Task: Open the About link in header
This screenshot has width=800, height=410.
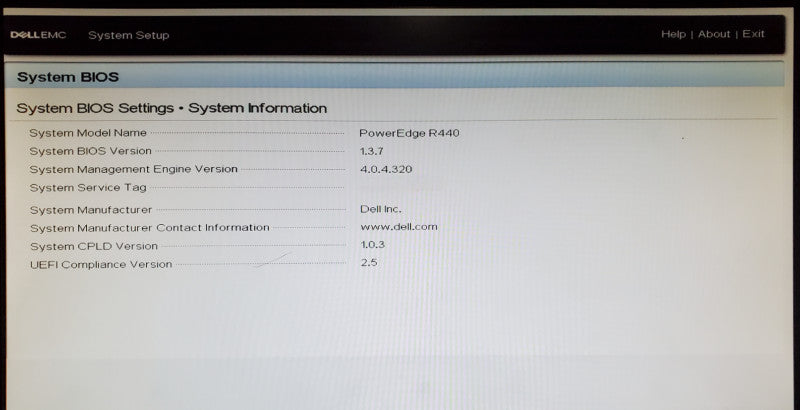Action: (x=714, y=34)
